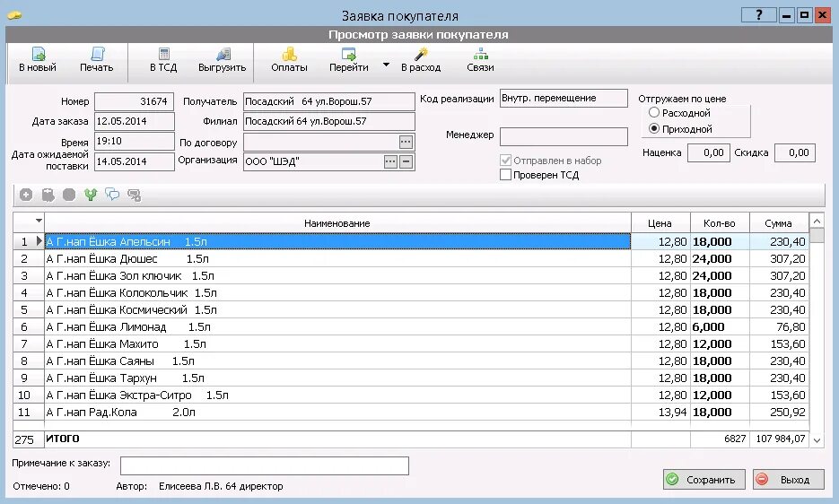Viewport: 839px width, 504px height.
Task: Open organization picker '...' next to ООО "ШЭД"
Action: pyautogui.click(x=390, y=161)
